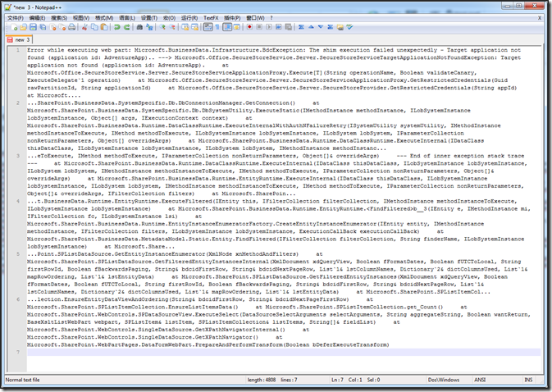Click the Close All toolbar icon
This screenshot has width=552, height=392.
coord(62,27)
